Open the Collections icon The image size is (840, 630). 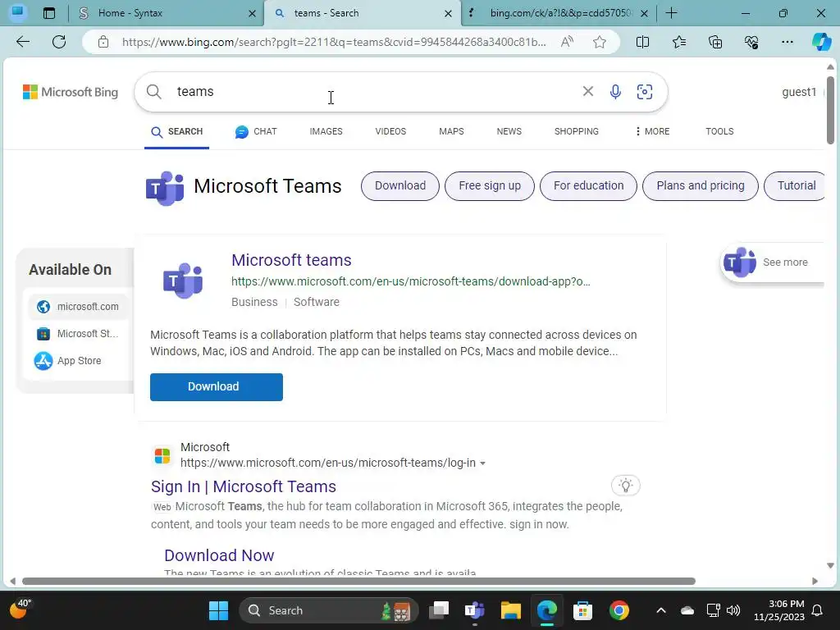[x=715, y=42]
